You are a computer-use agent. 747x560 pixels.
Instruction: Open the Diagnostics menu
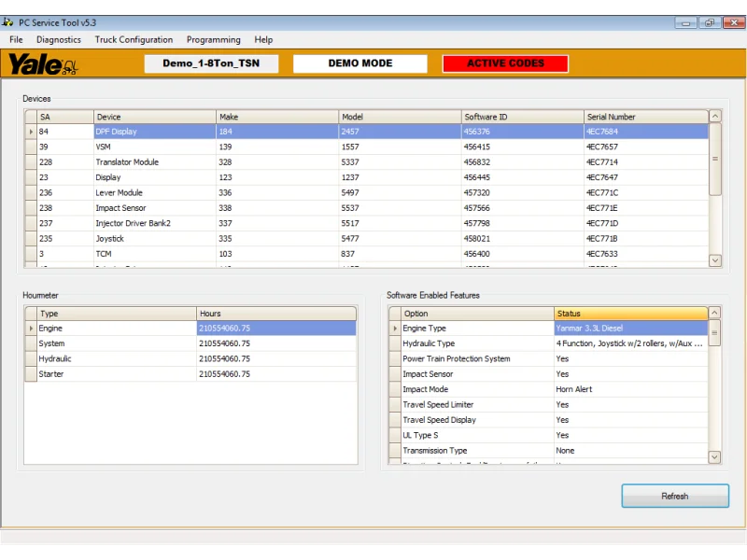coord(59,39)
